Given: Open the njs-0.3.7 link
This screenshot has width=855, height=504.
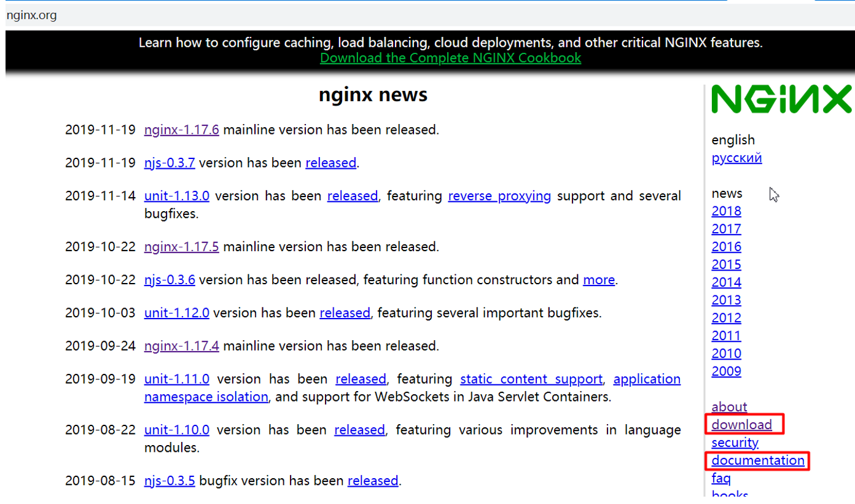Looking at the screenshot, I should click(170, 163).
